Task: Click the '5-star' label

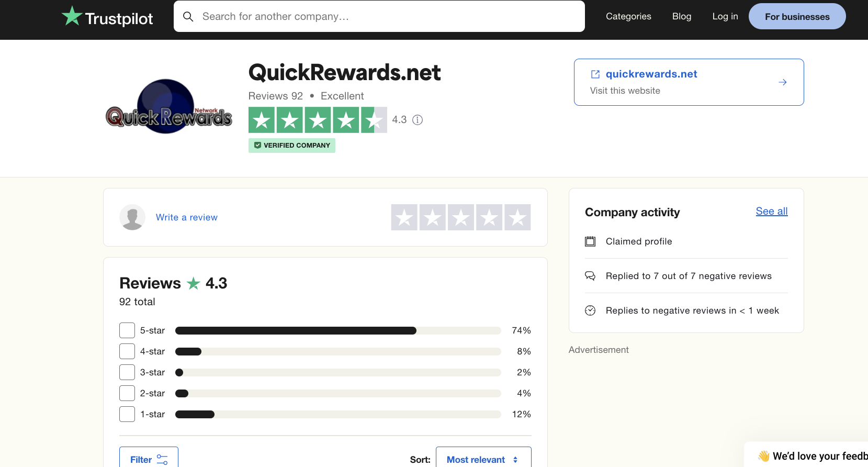Action: click(x=152, y=330)
